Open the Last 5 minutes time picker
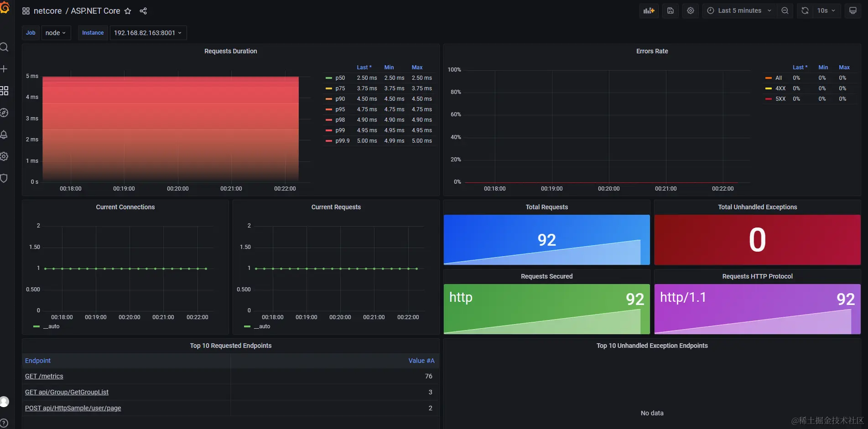 pos(739,10)
